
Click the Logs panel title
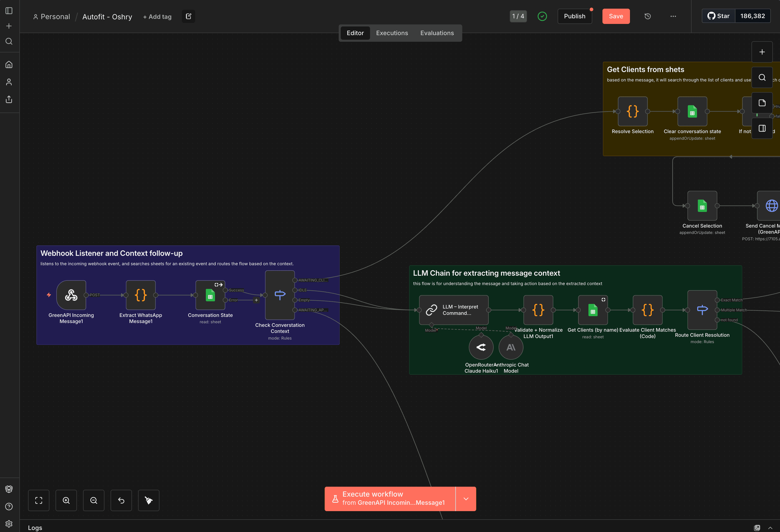(x=35, y=528)
